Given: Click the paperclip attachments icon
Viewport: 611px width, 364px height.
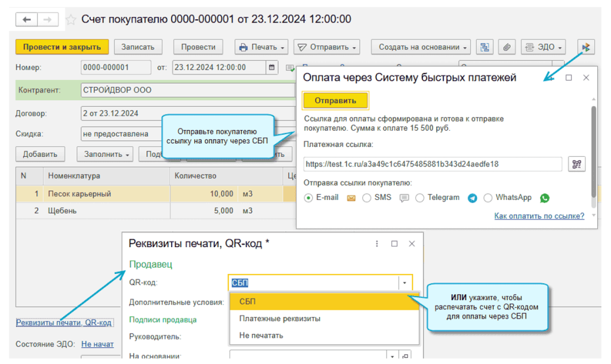Looking at the screenshot, I should coord(506,47).
